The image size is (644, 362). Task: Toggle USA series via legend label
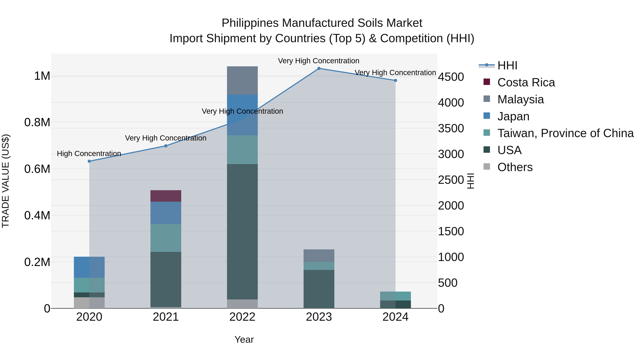(509, 150)
